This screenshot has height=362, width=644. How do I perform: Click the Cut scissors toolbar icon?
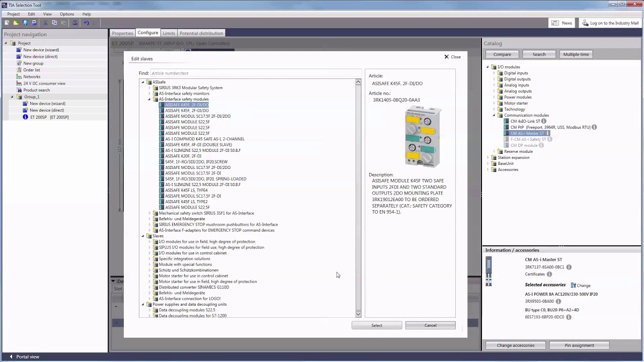45,23
